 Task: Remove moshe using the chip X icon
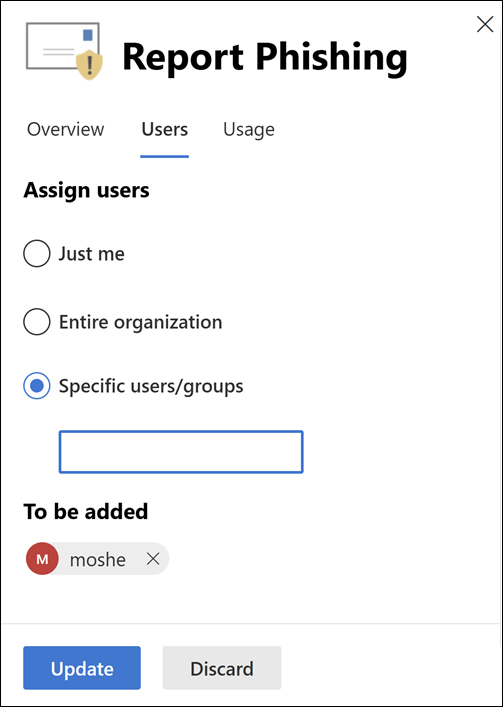(x=153, y=559)
